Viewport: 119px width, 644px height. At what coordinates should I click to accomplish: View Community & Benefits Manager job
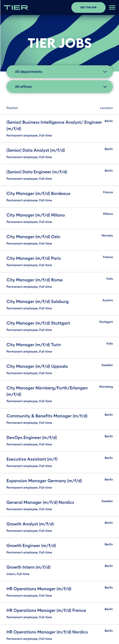[47, 416]
